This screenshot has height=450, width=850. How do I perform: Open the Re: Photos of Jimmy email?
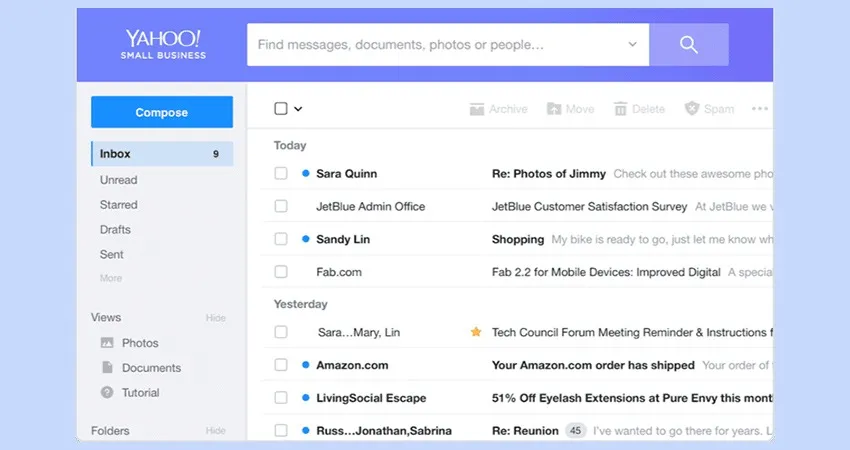(x=549, y=173)
